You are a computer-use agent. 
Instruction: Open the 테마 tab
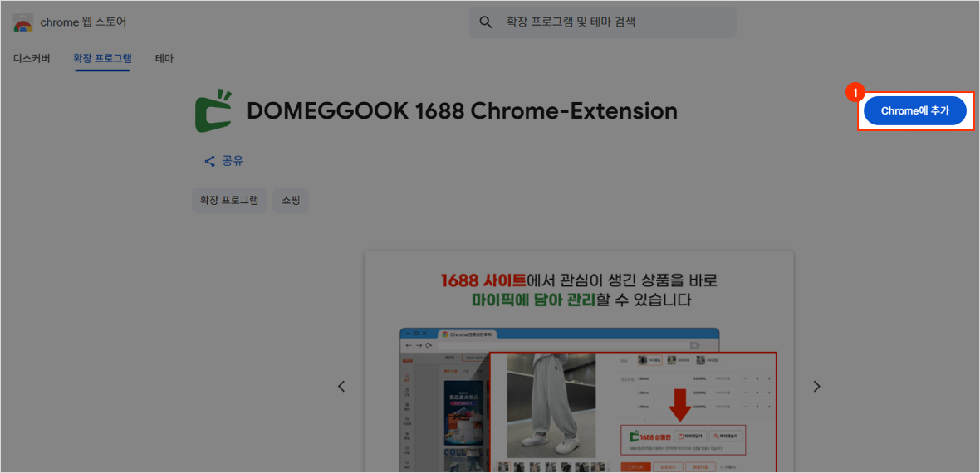(164, 59)
